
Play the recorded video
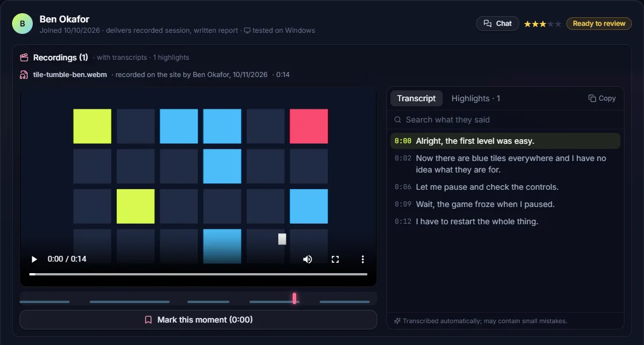34,259
